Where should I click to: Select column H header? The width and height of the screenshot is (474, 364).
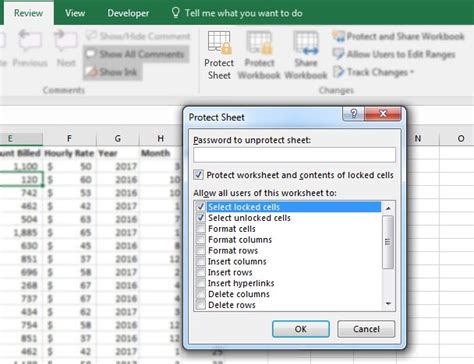pyautogui.click(x=160, y=138)
